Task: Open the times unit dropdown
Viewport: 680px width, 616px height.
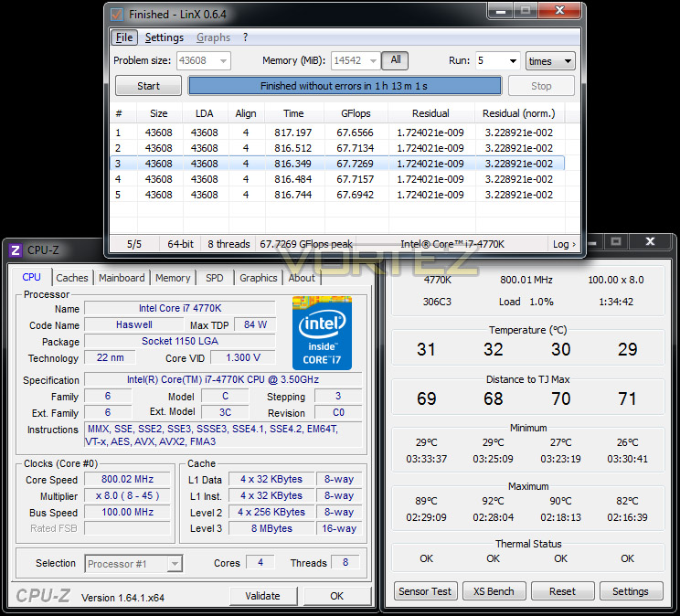Action: click(x=550, y=60)
